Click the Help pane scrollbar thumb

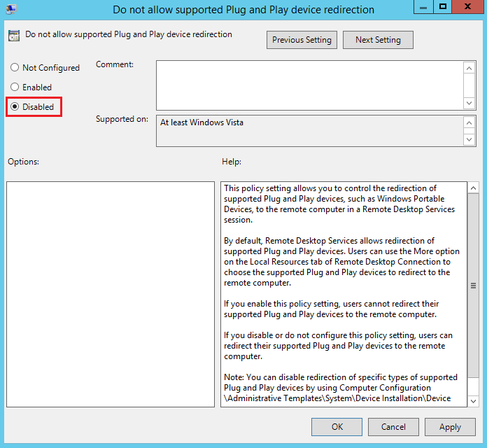pyautogui.click(x=473, y=286)
